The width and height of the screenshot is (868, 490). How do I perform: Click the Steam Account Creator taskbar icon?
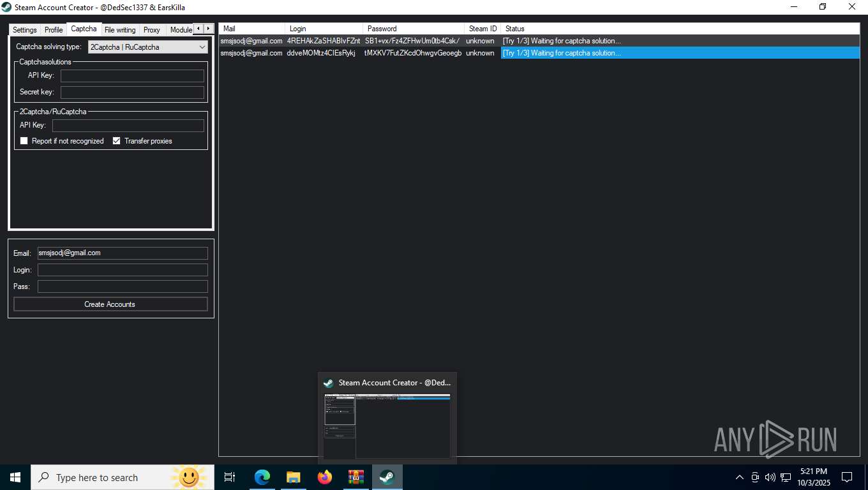click(x=387, y=477)
